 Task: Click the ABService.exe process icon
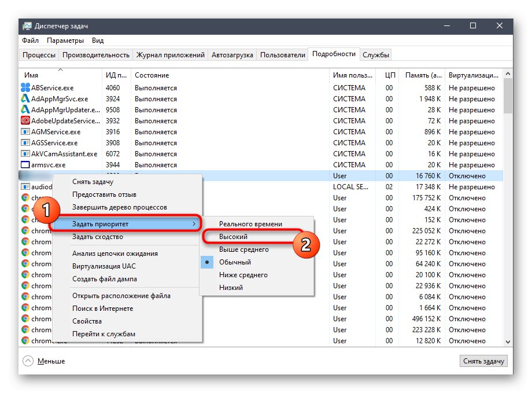click(25, 88)
